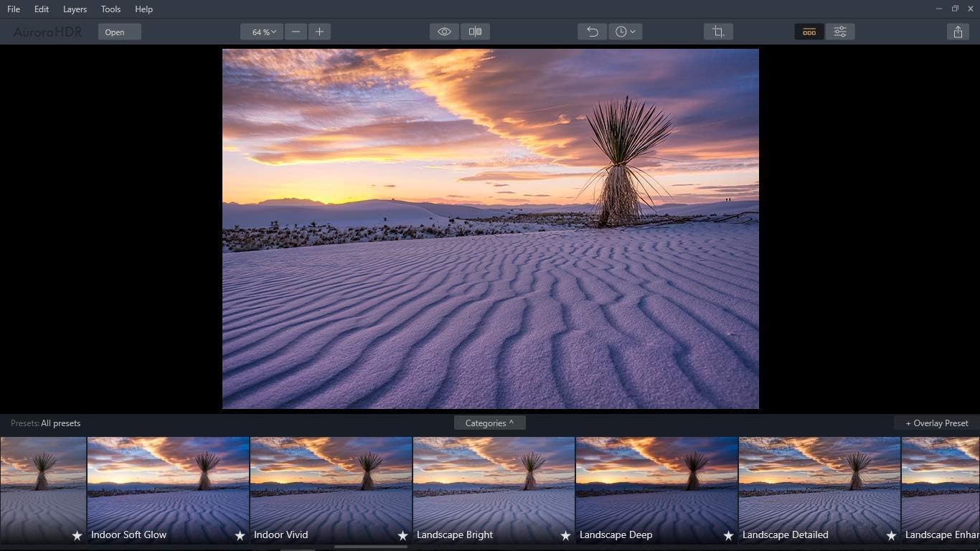The image size is (980, 551).
Task: Click the Open button
Action: pyautogui.click(x=119, y=31)
